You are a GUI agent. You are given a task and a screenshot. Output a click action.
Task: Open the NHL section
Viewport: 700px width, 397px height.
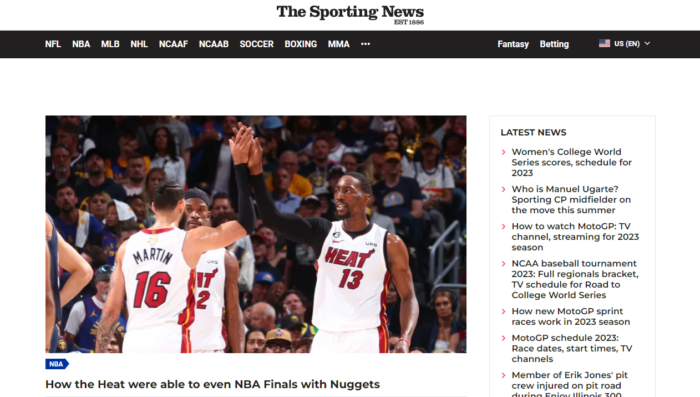coord(139,44)
